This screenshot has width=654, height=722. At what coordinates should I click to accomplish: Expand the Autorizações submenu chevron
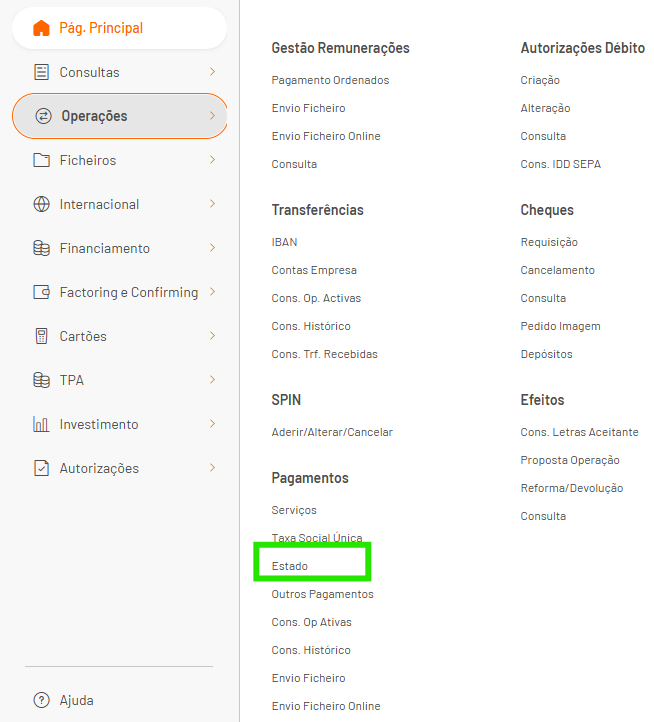(x=212, y=468)
